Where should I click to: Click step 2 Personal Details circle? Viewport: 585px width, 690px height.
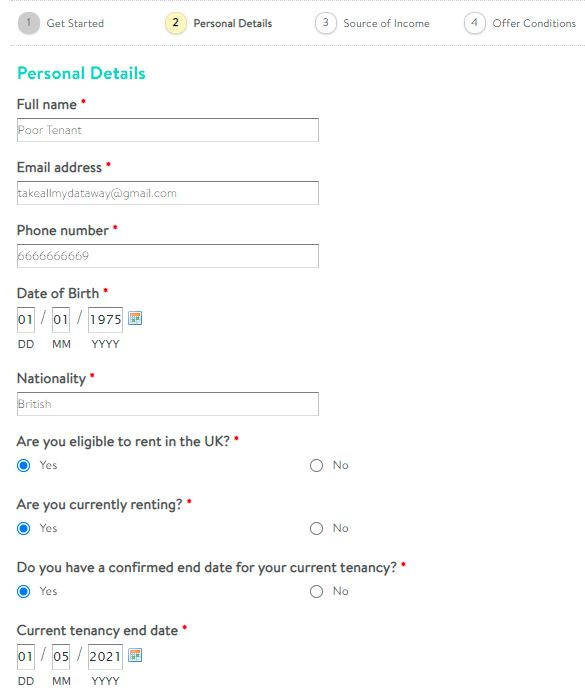click(176, 23)
